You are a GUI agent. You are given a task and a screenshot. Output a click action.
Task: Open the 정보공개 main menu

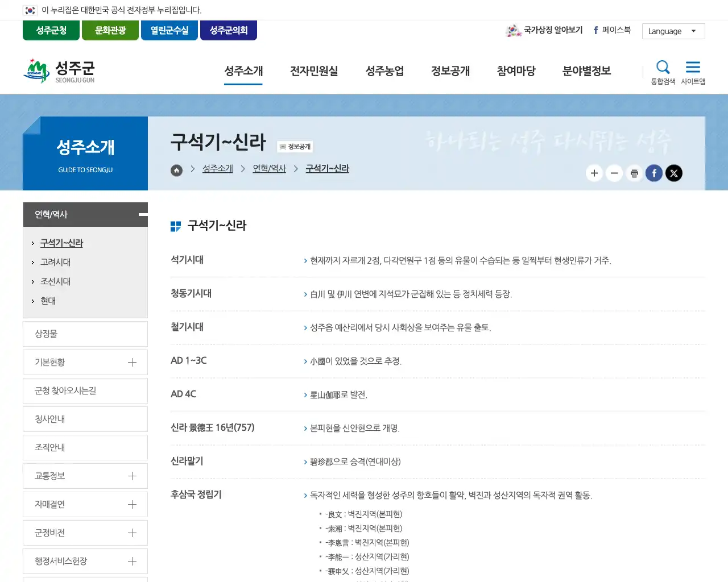point(450,71)
